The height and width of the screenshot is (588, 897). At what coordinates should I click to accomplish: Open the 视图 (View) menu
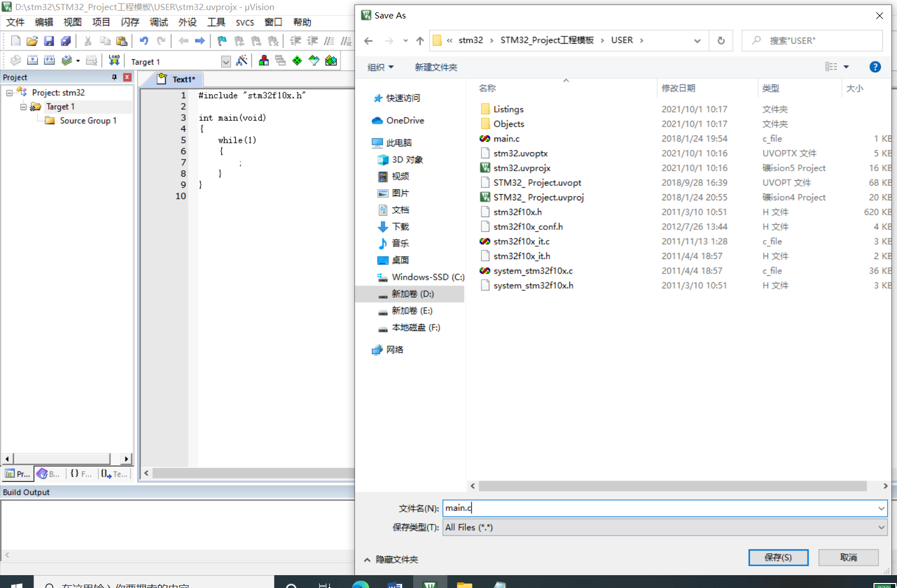pos(72,22)
